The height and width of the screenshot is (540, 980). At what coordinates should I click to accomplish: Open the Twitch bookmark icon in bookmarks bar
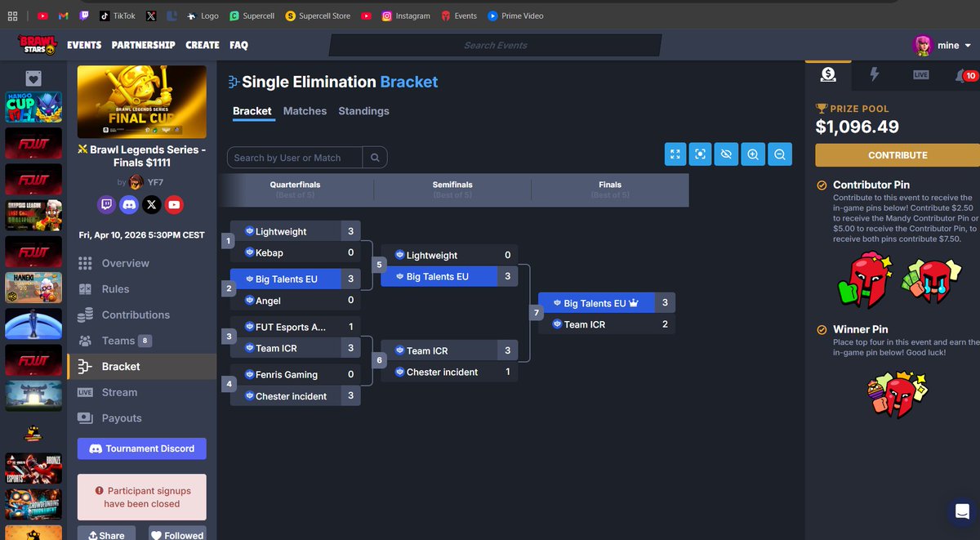pos(85,16)
